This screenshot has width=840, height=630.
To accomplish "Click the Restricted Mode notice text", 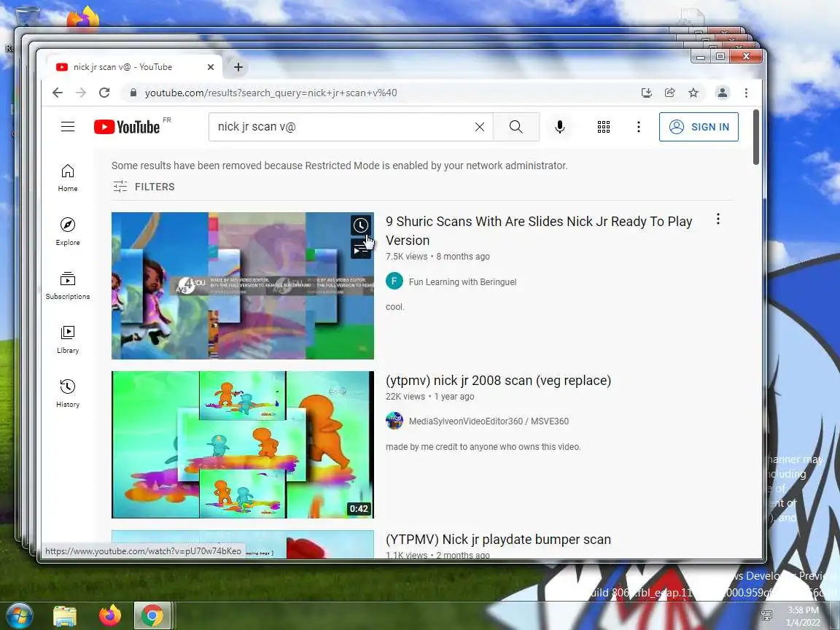I will 339,166.
